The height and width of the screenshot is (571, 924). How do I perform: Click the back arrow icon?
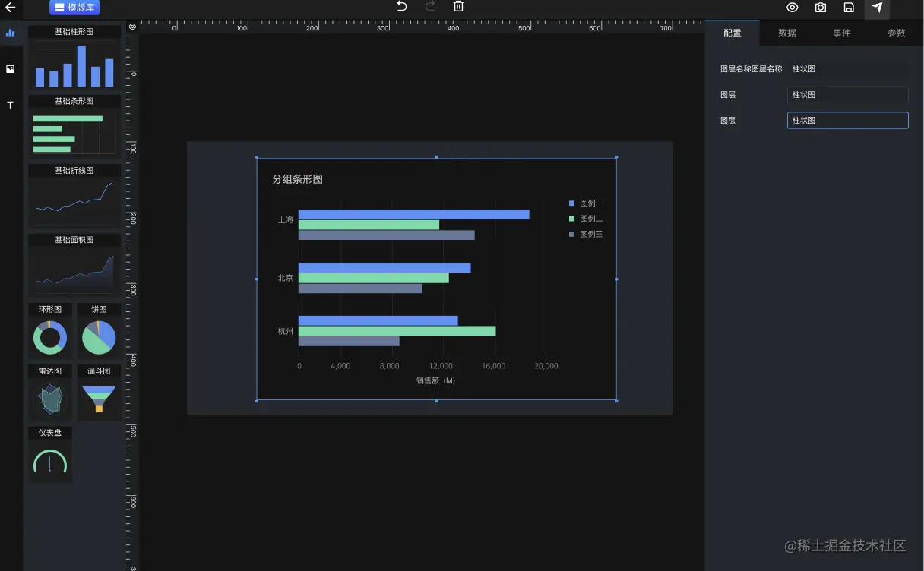(x=11, y=8)
